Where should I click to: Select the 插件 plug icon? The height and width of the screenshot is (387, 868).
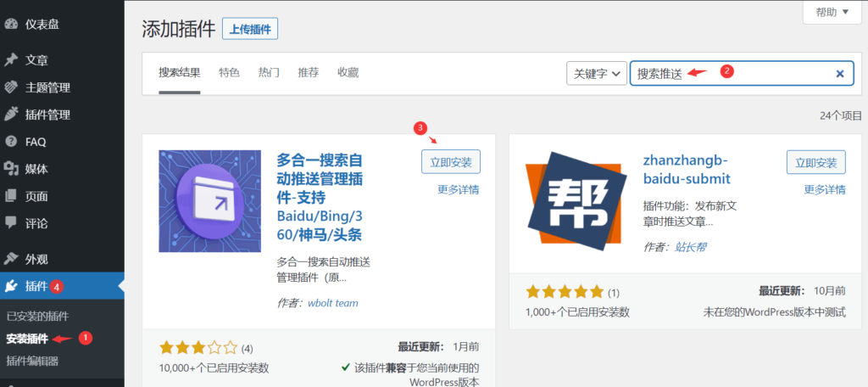click(11, 286)
